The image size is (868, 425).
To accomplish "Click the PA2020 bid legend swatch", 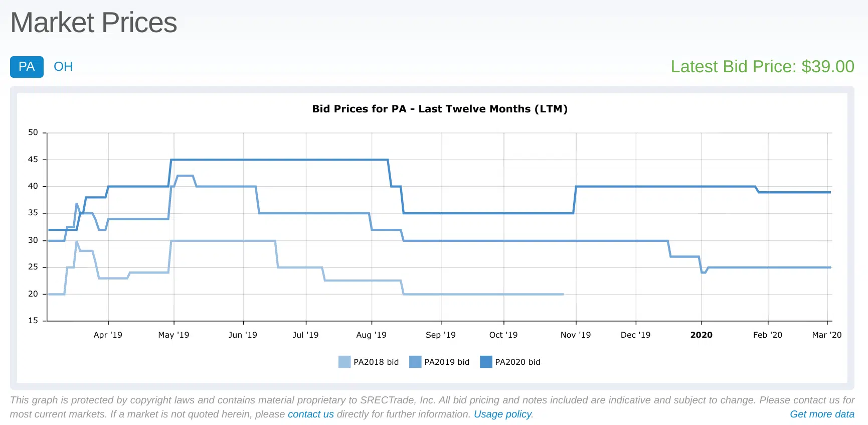I will pos(485,362).
